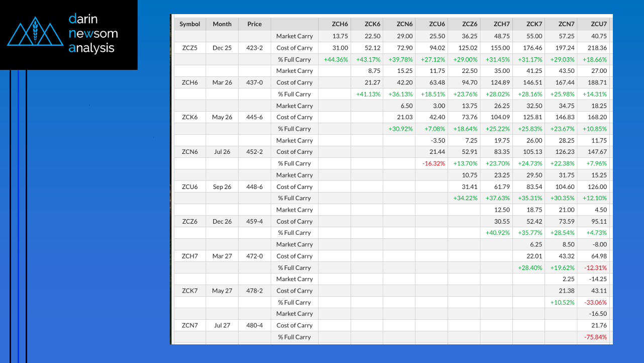Image resolution: width=644 pixels, height=363 pixels.
Task: Click the 423-2 price cell
Action: click(x=255, y=48)
